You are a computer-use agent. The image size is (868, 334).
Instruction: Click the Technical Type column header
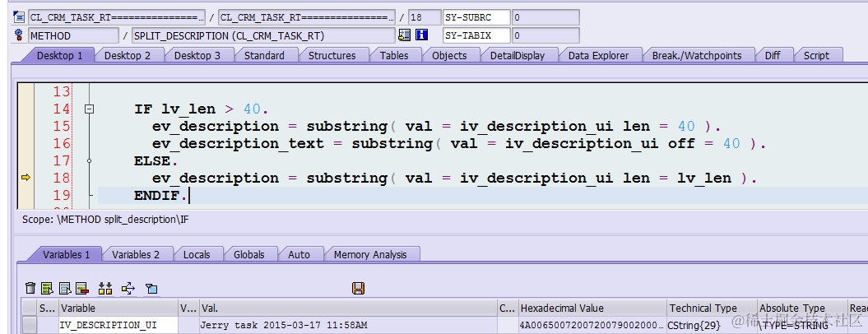pos(712,308)
